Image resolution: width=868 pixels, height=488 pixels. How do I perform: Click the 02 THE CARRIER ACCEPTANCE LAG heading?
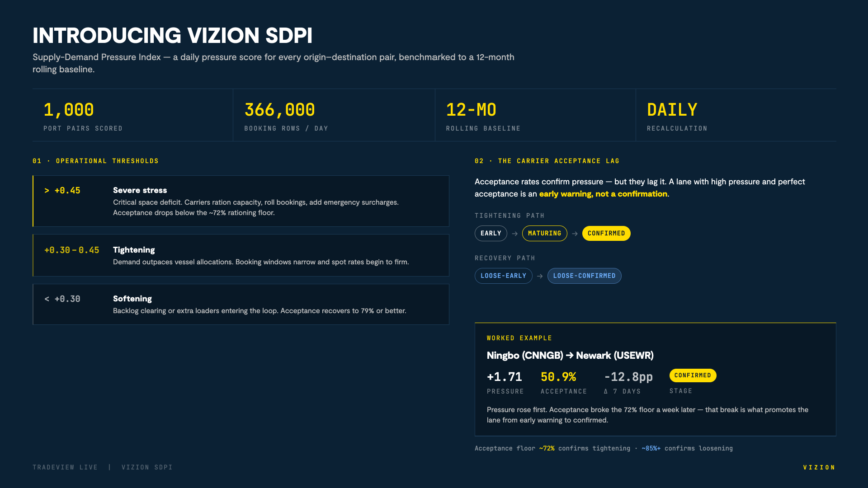pyautogui.click(x=547, y=161)
